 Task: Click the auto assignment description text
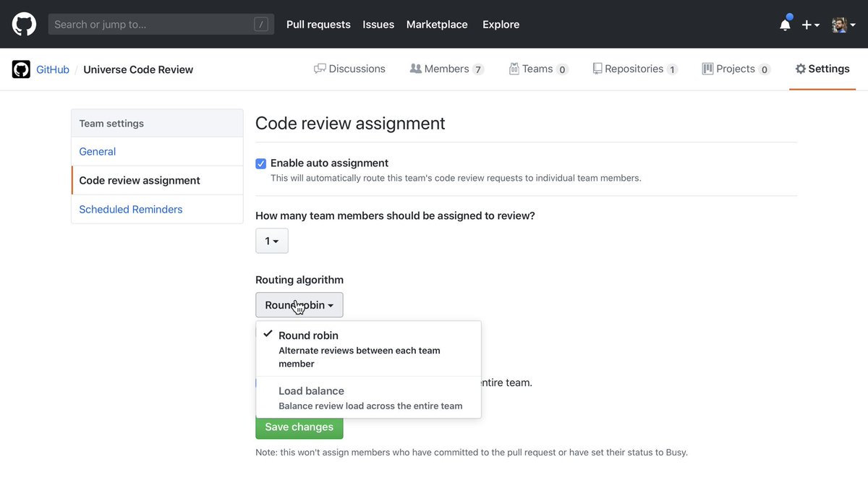click(x=456, y=178)
